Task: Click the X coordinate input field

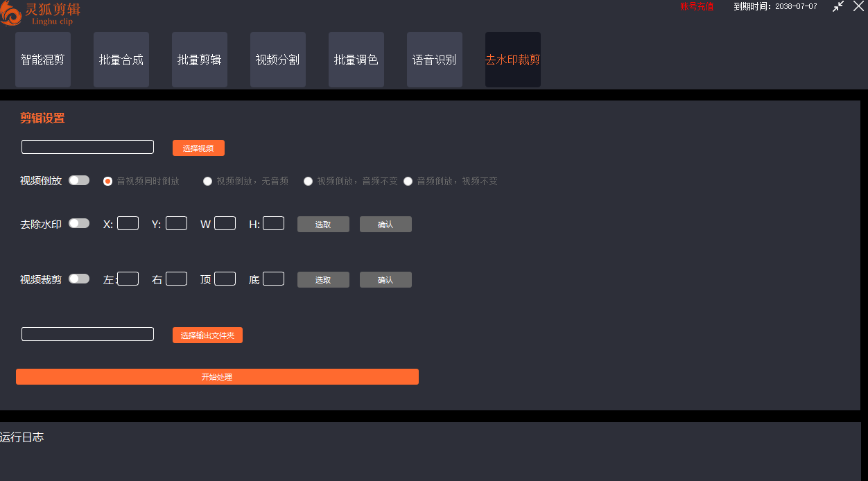Action: (x=128, y=223)
